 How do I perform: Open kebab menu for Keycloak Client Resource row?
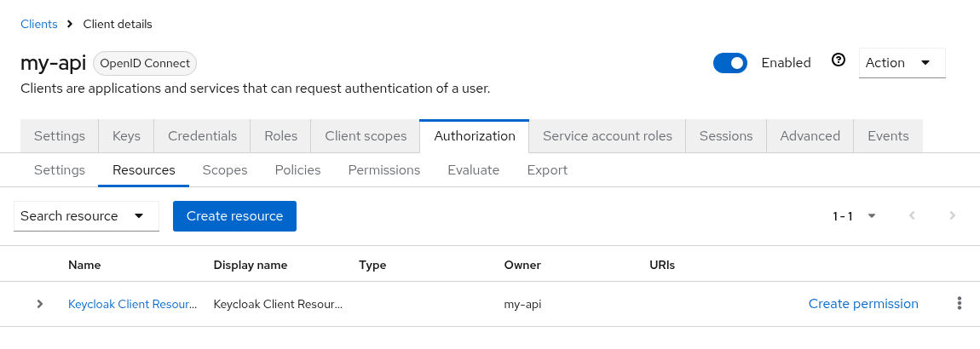[x=960, y=303]
